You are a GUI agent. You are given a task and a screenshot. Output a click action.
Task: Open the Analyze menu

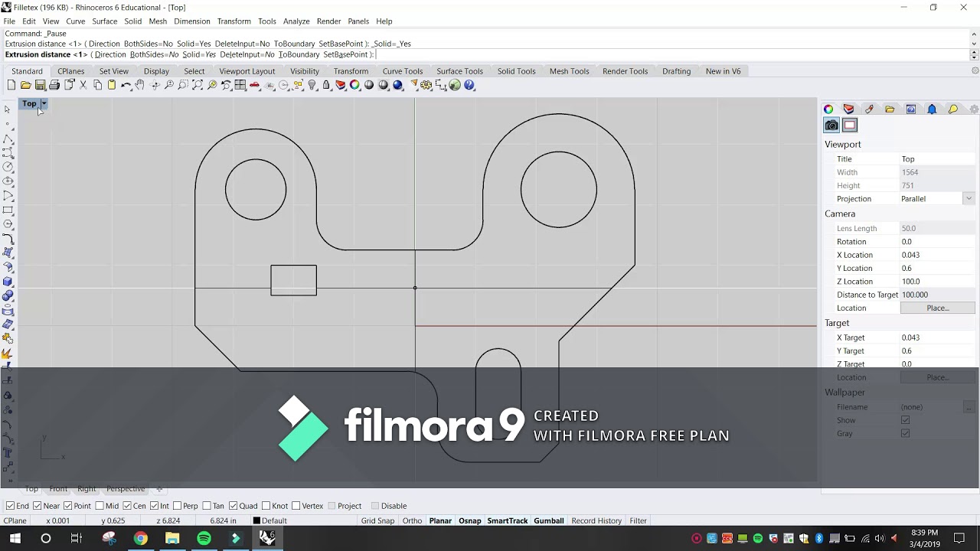296,21
